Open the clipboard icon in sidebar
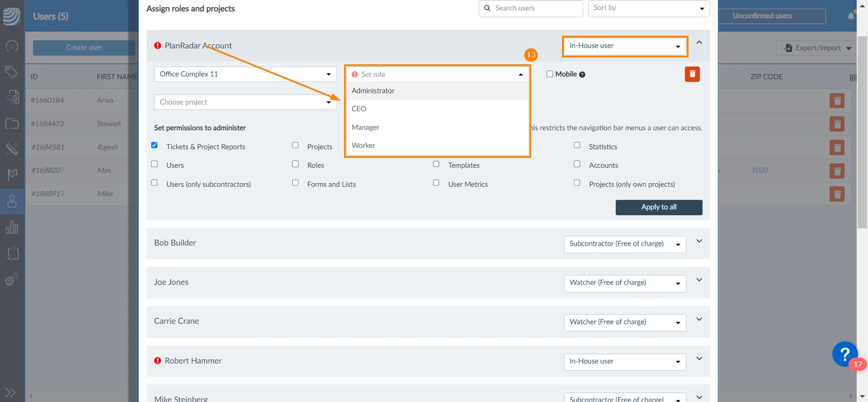The height and width of the screenshot is (402, 868). tap(12, 253)
